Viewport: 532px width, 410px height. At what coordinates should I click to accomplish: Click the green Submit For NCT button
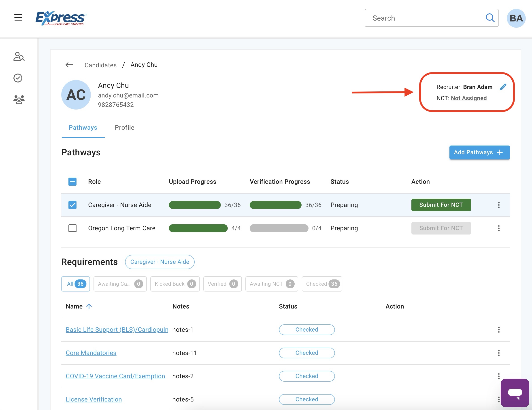point(441,205)
